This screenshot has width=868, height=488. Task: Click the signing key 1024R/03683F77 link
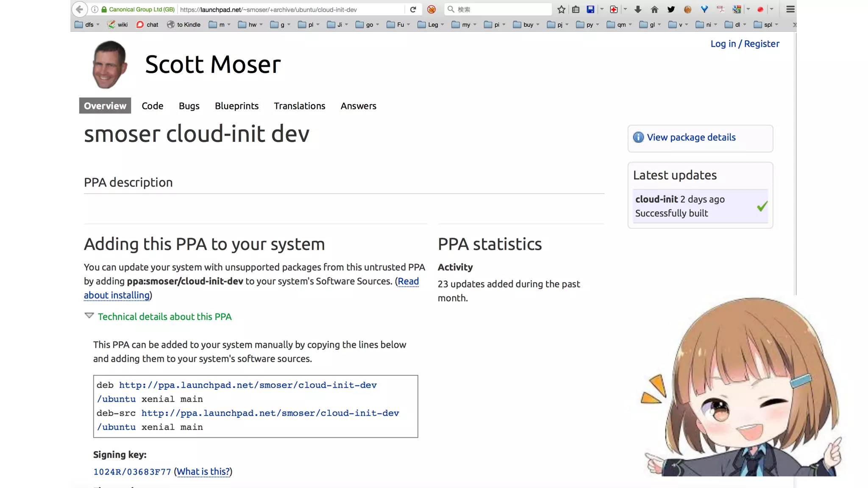tap(132, 472)
